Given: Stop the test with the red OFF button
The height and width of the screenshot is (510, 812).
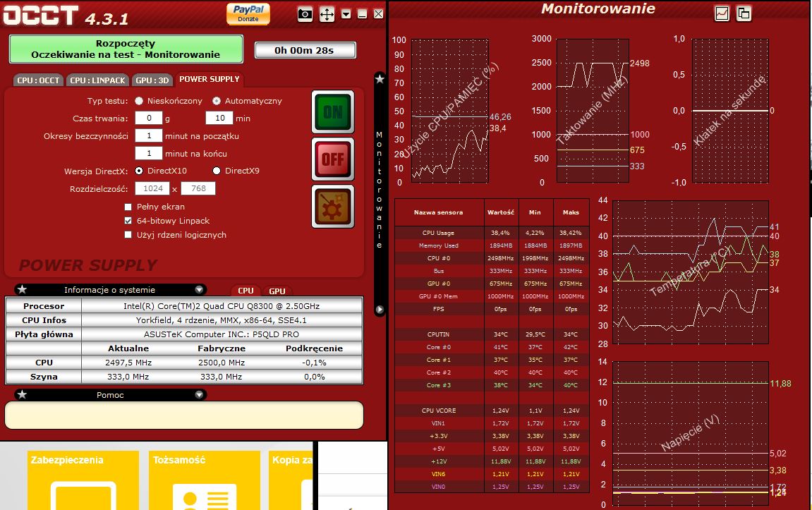Looking at the screenshot, I should pos(333,159).
